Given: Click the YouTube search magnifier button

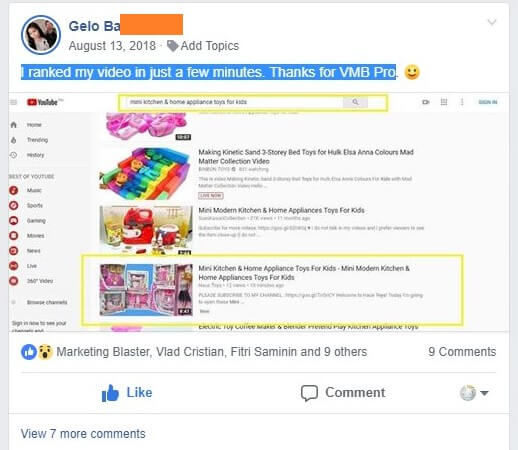Looking at the screenshot, I should pyautogui.click(x=355, y=102).
